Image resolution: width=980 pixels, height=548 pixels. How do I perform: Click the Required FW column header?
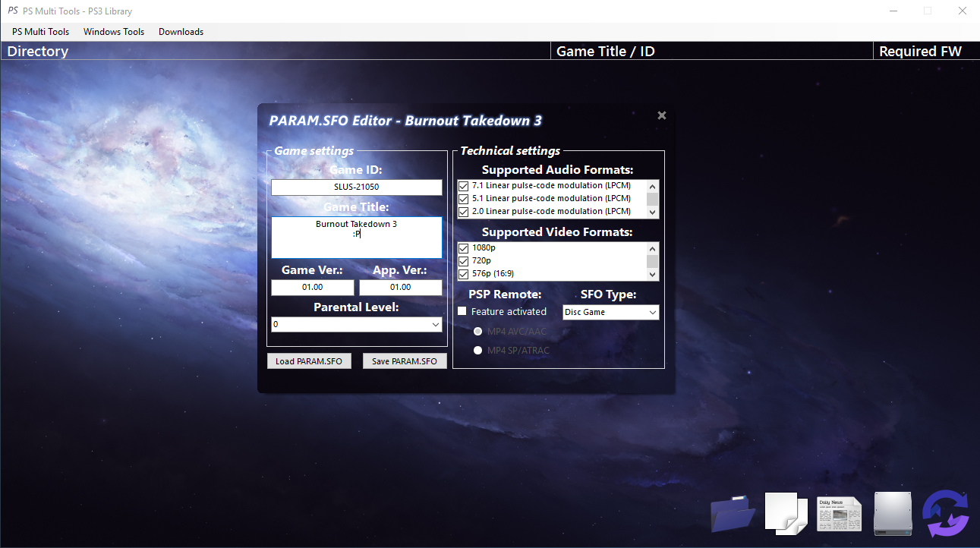(x=927, y=51)
